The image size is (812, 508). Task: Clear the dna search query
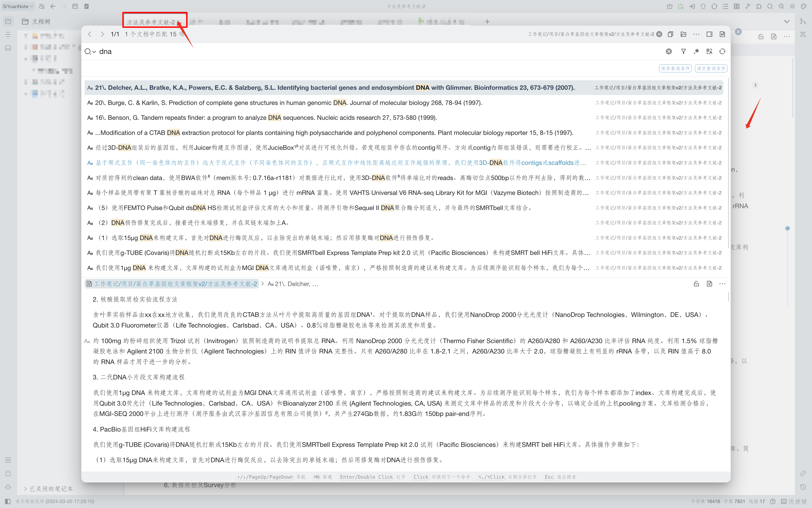tap(669, 51)
